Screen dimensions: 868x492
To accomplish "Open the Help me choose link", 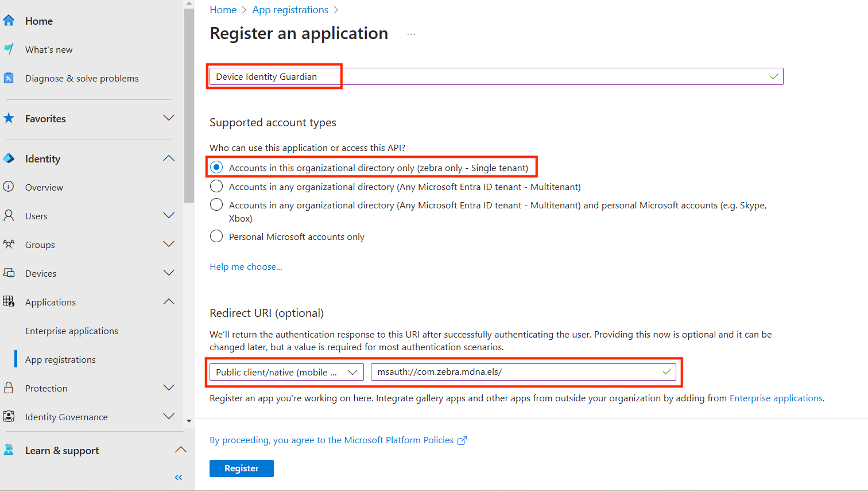I will [x=246, y=266].
